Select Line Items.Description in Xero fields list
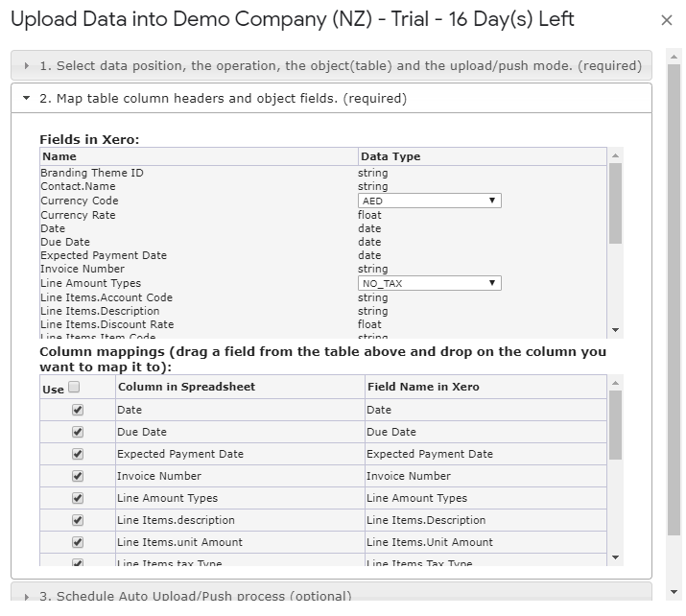This screenshot has height=616, width=686. coord(100,311)
